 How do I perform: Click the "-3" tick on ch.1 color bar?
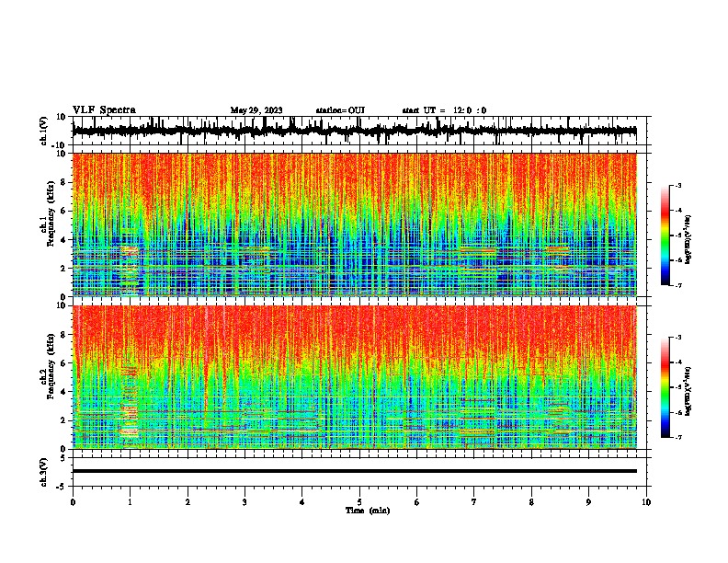(678, 185)
